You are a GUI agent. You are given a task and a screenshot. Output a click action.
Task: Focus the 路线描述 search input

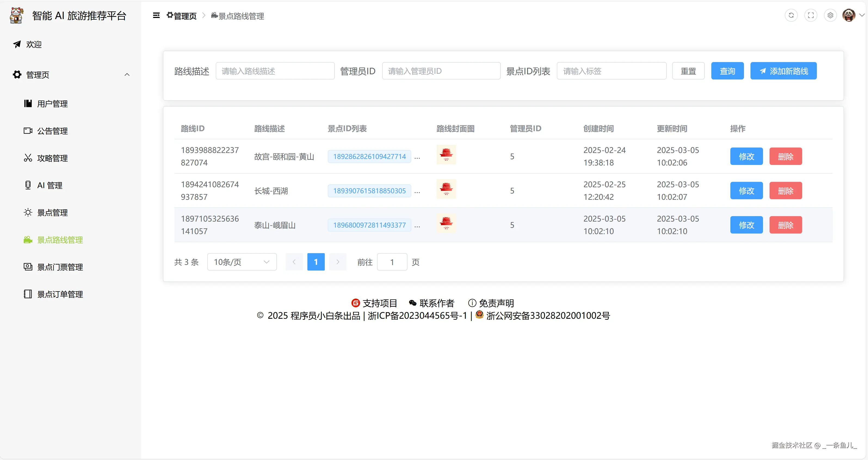click(275, 71)
